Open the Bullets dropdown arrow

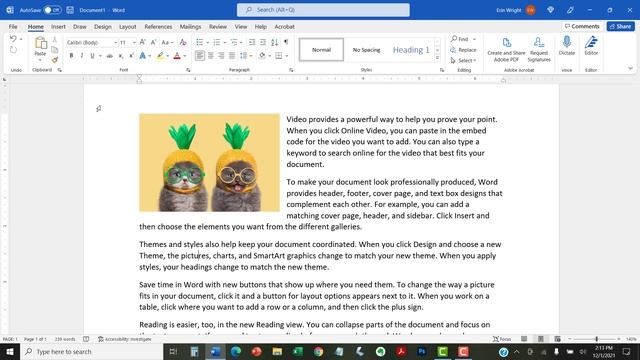point(207,42)
